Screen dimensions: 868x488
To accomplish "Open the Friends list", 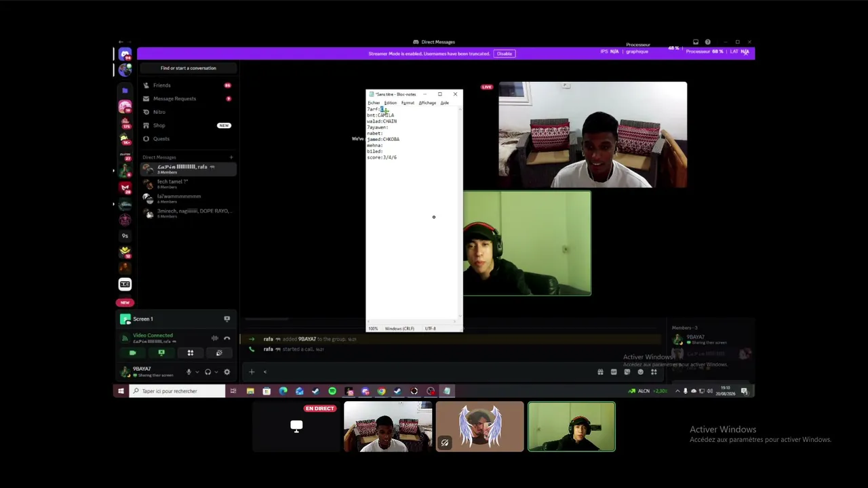I will 188,85.
